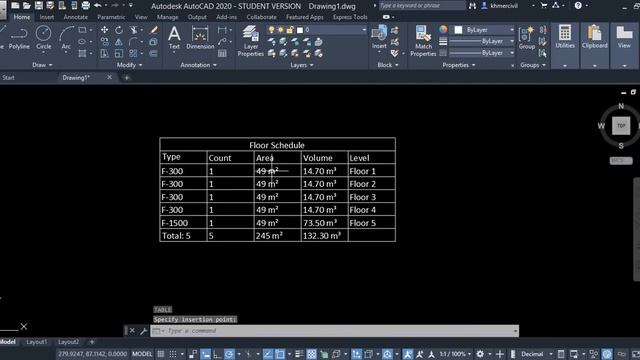
Task: Expand the Block panel dropdown
Action: [x=388, y=65]
